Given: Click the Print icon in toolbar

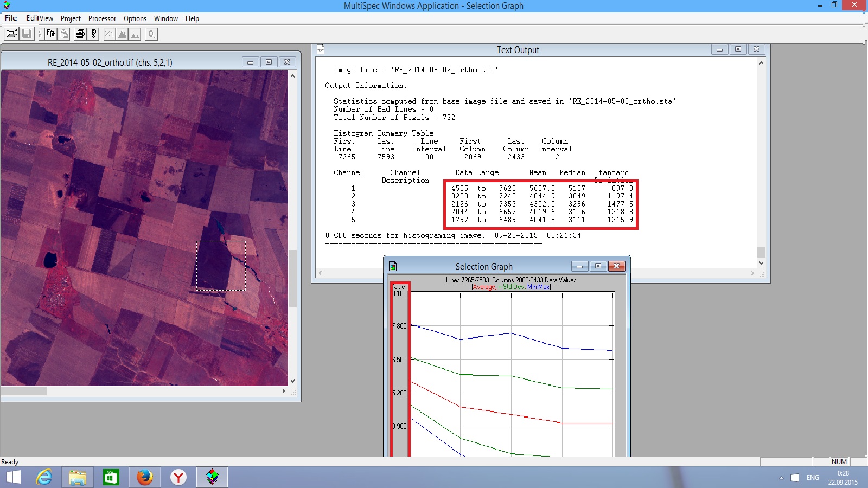Looking at the screenshot, I should [80, 34].
